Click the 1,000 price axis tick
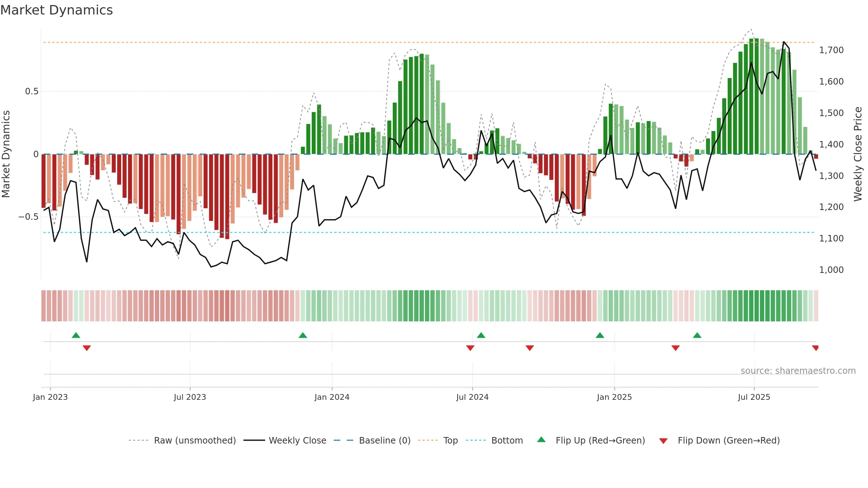Viewport: 868px width, 488px height. click(x=831, y=270)
